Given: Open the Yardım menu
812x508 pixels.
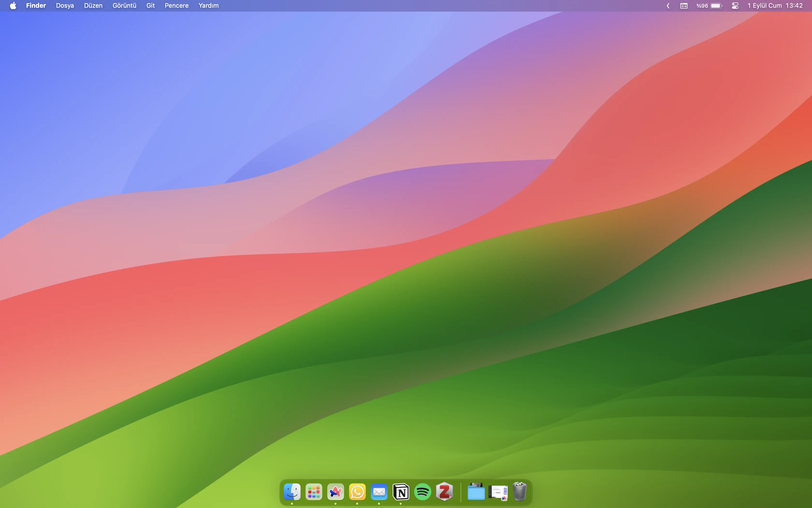Looking at the screenshot, I should coord(208,6).
